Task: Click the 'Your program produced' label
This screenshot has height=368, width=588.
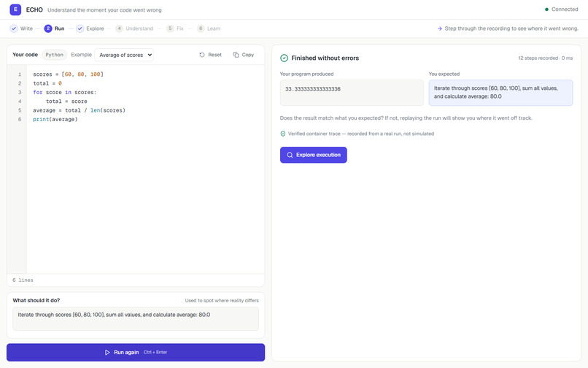Action: [306, 74]
